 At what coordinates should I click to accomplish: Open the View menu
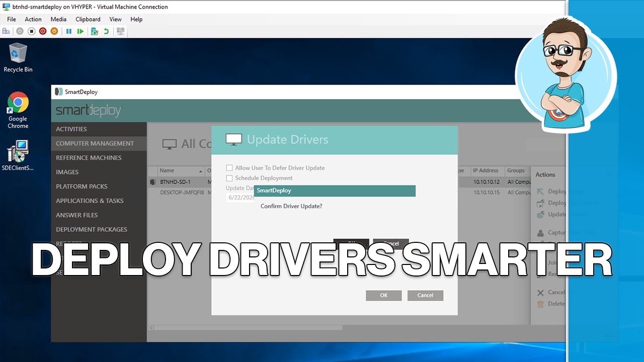pyautogui.click(x=116, y=19)
